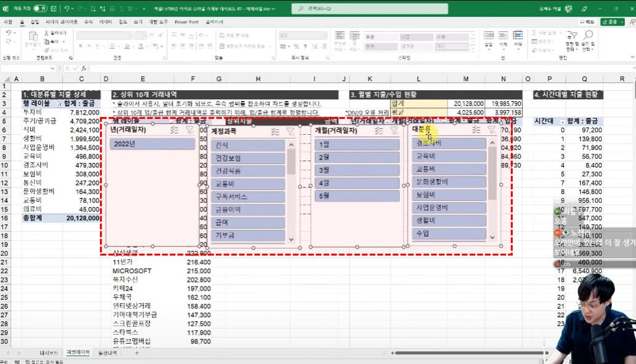Image resolution: width=636 pixels, height=364 pixels.
Task: Toggle the AutoSave switch
Action: point(40,9)
